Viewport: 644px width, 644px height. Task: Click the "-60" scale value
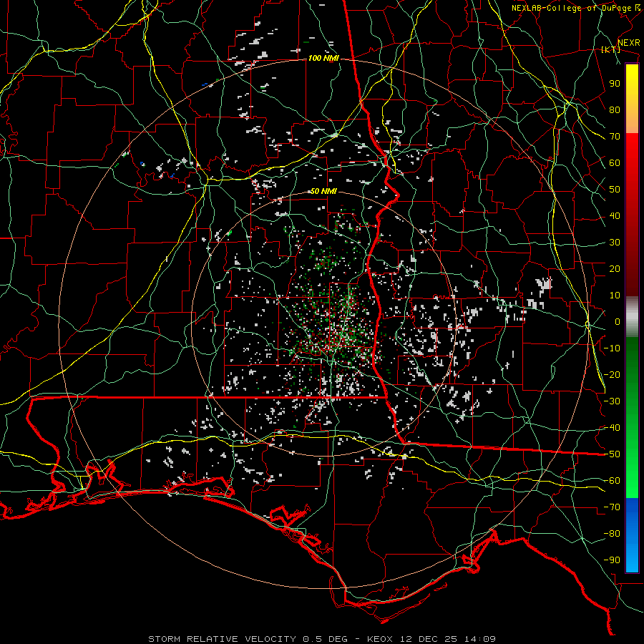tap(612, 481)
